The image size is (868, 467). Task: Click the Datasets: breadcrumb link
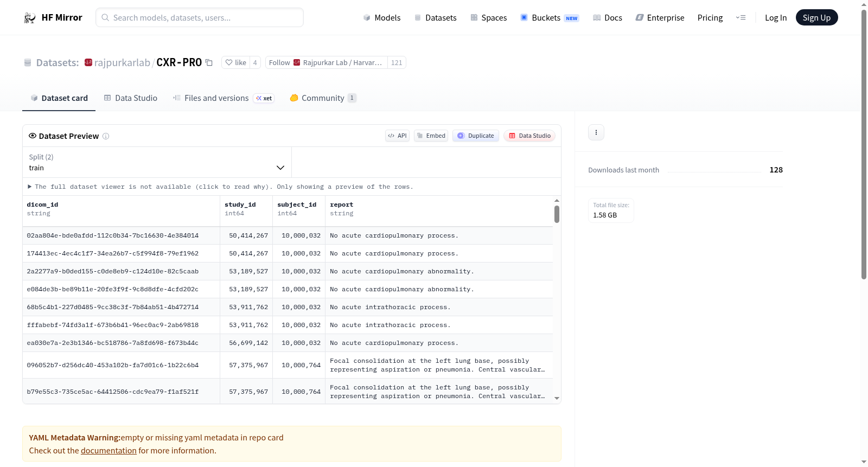click(x=58, y=62)
